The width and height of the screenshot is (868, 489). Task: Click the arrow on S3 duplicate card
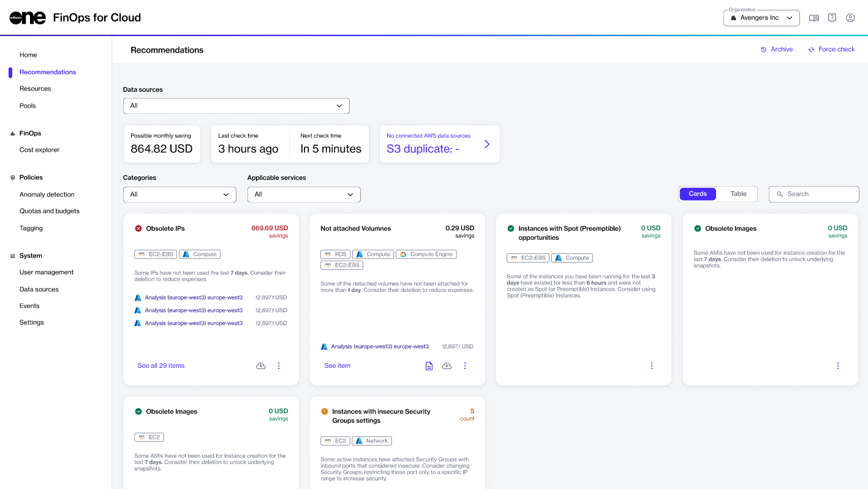click(x=487, y=144)
